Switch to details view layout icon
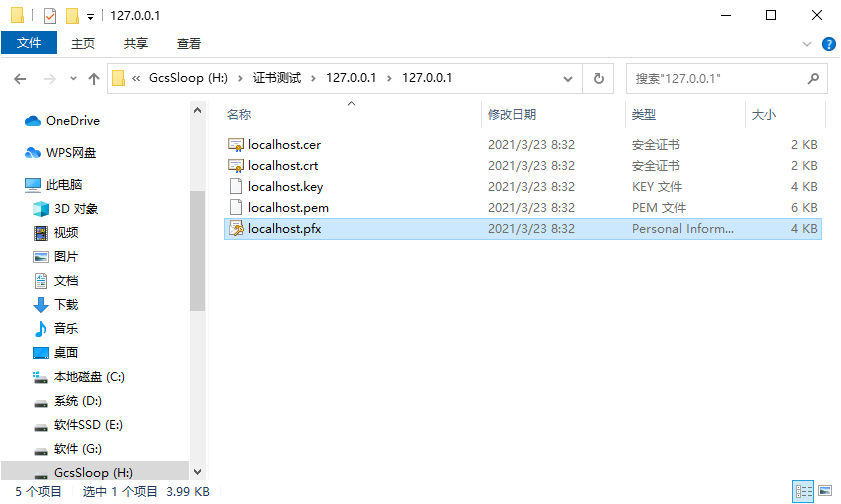Viewport: 841px width, 504px height. click(x=803, y=491)
